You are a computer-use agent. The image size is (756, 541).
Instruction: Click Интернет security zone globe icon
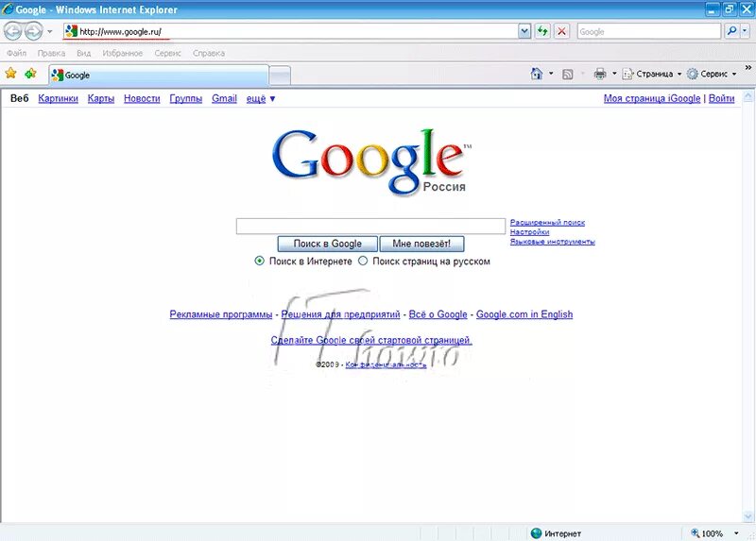click(x=536, y=533)
